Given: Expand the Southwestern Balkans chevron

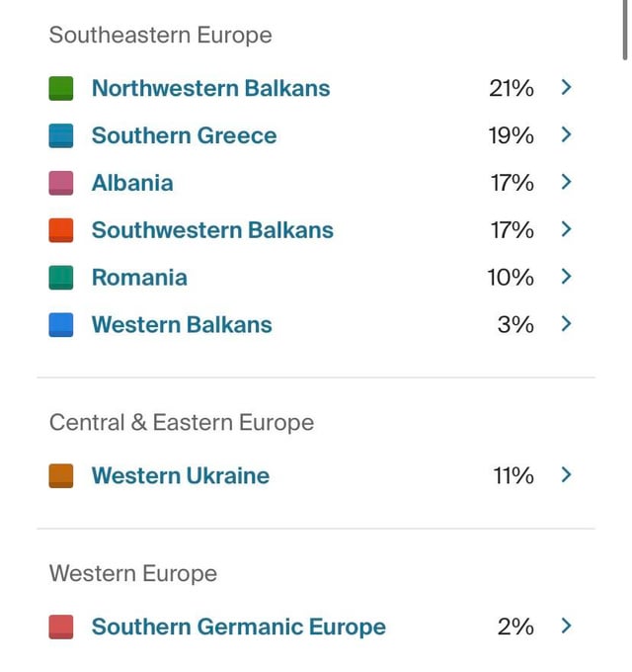Looking at the screenshot, I should pos(566,229).
